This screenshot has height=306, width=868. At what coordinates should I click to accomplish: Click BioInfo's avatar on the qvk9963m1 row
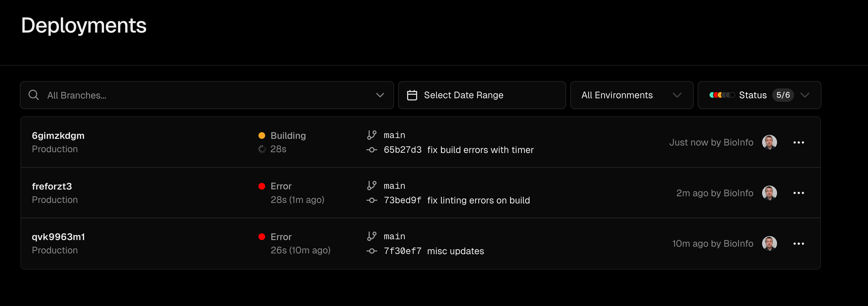pos(770,243)
